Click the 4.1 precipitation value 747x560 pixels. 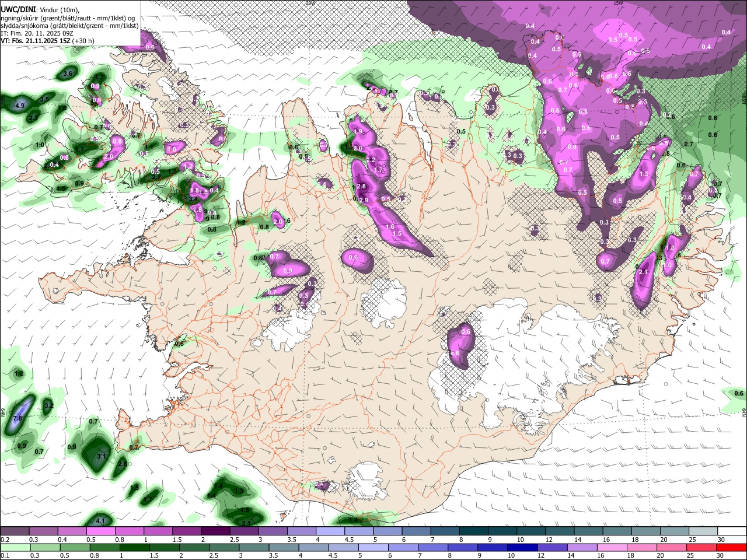pos(100,521)
